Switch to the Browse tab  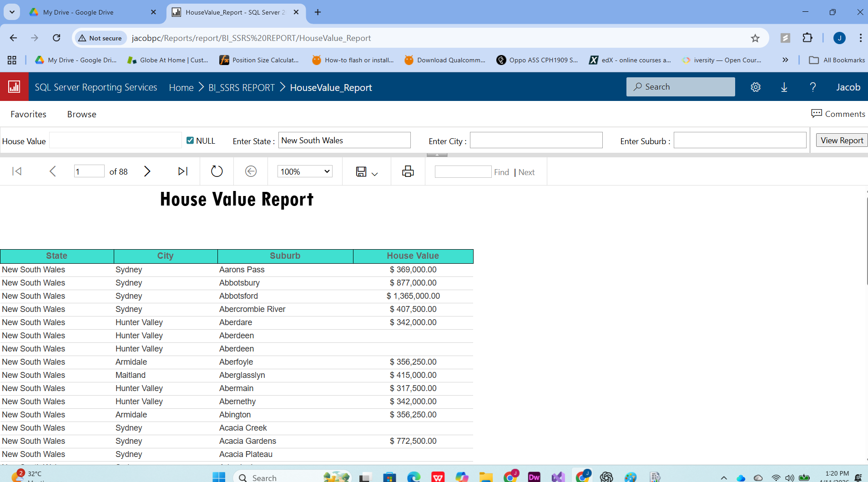(81, 114)
